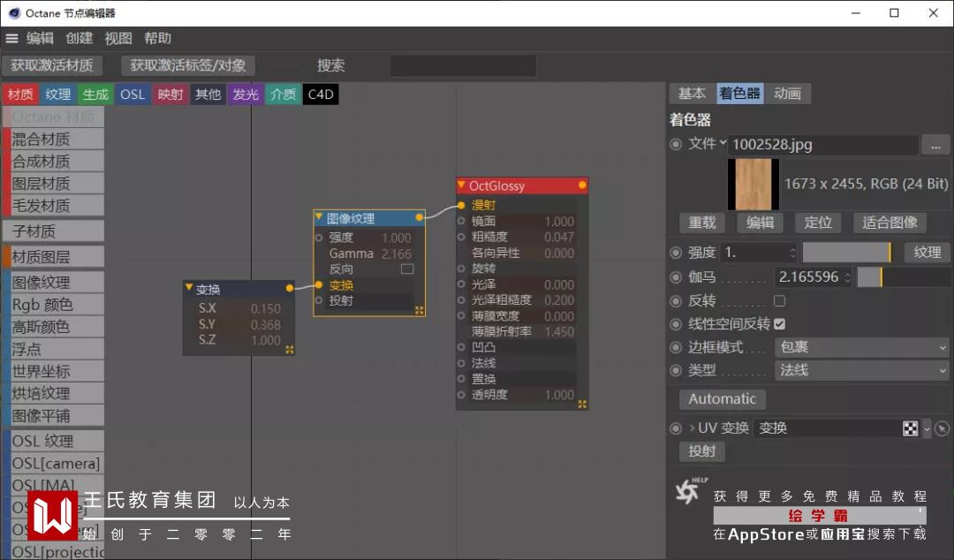The width and height of the screenshot is (954, 560).
Task: Switch to the 动画 tab
Action: point(787,93)
